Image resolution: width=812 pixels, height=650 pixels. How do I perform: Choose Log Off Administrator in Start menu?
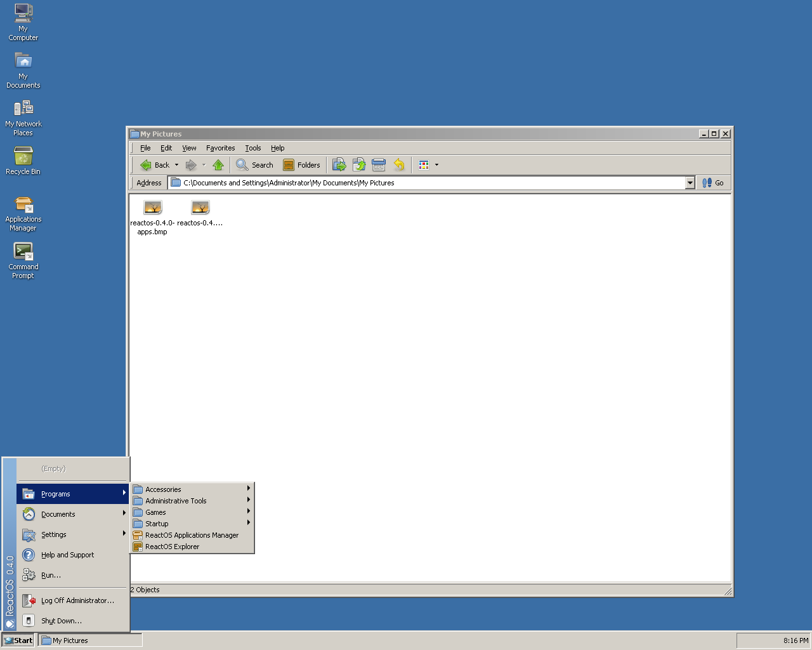coord(73,600)
